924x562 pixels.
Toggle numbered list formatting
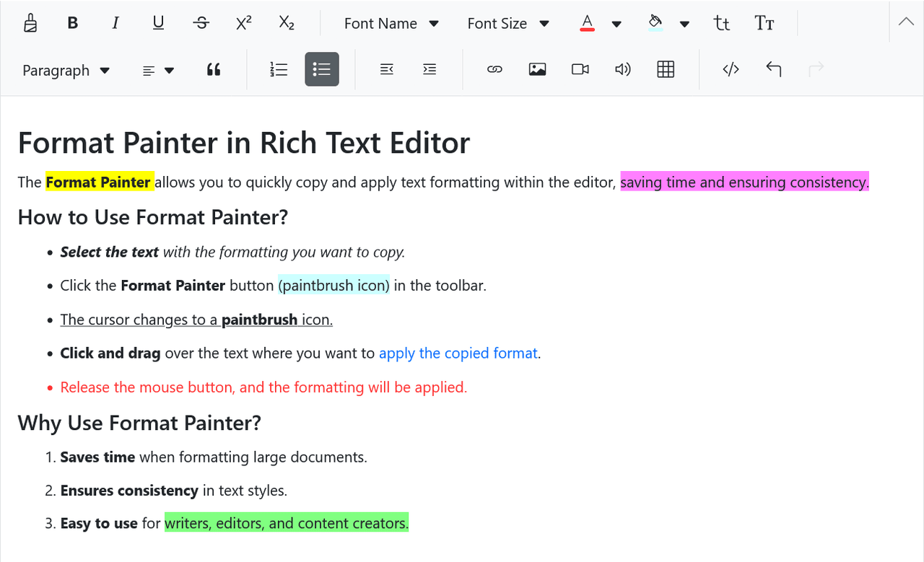[279, 69]
